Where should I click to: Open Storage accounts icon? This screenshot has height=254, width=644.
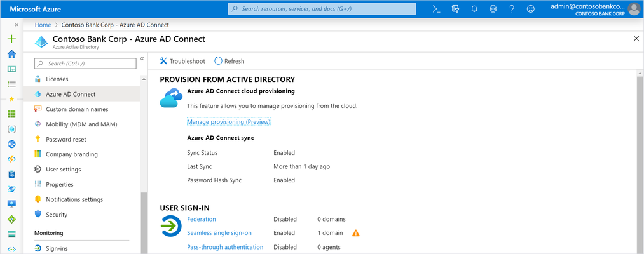tap(12, 234)
